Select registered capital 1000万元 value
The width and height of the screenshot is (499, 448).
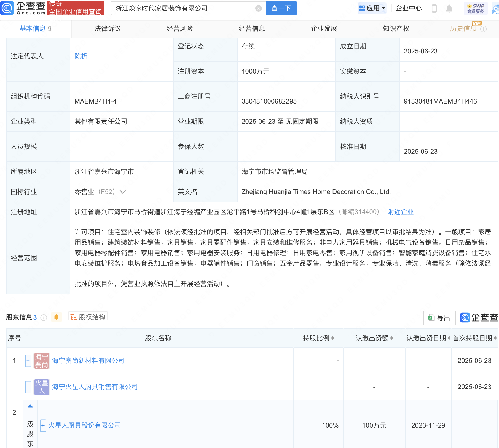point(256,71)
